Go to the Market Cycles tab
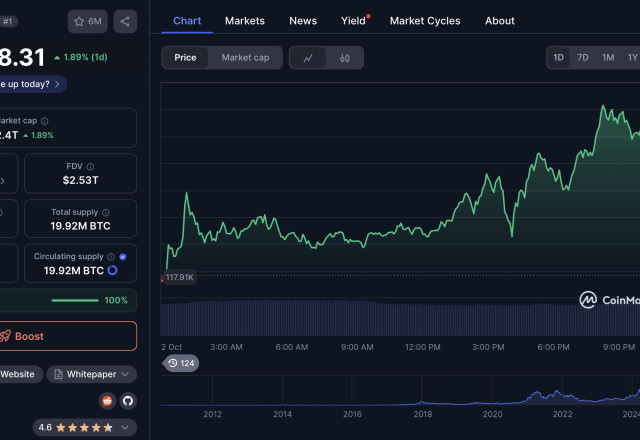This screenshot has width=640, height=440. click(425, 20)
